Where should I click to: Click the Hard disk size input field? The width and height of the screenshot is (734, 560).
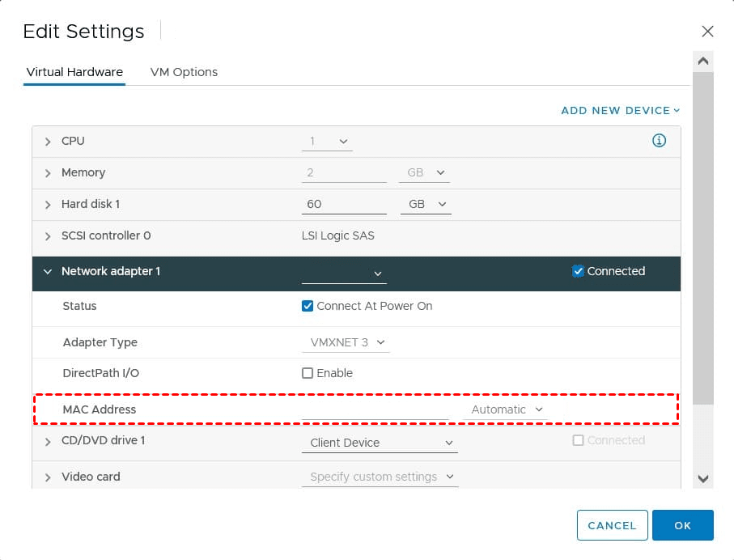tap(344, 204)
